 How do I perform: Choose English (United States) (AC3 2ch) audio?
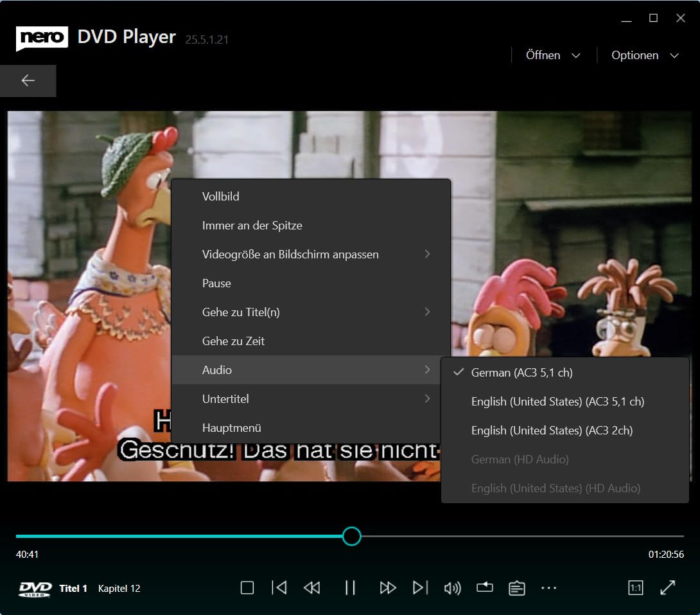coord(564,431)
